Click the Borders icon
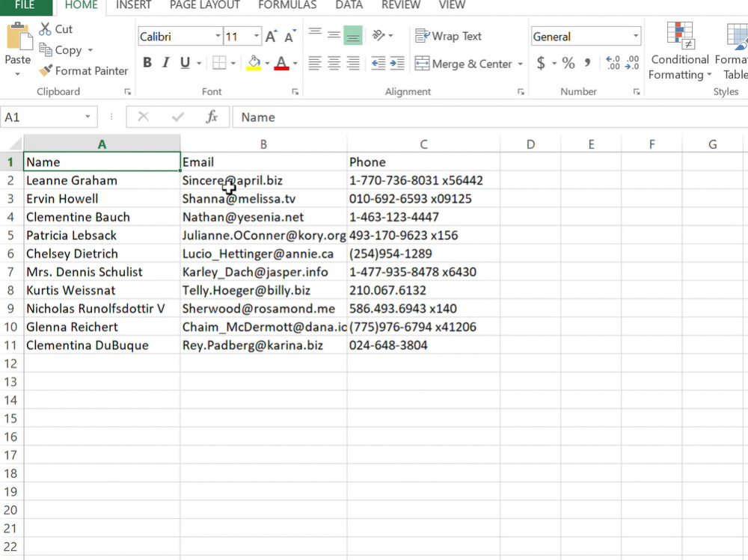Image resolution: width=748 pixels, height=560 pixels. coord(219,63)
